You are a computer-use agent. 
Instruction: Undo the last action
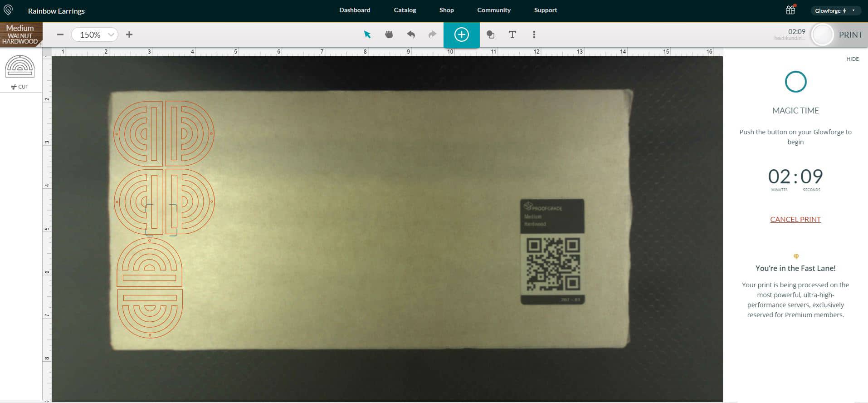411,34
